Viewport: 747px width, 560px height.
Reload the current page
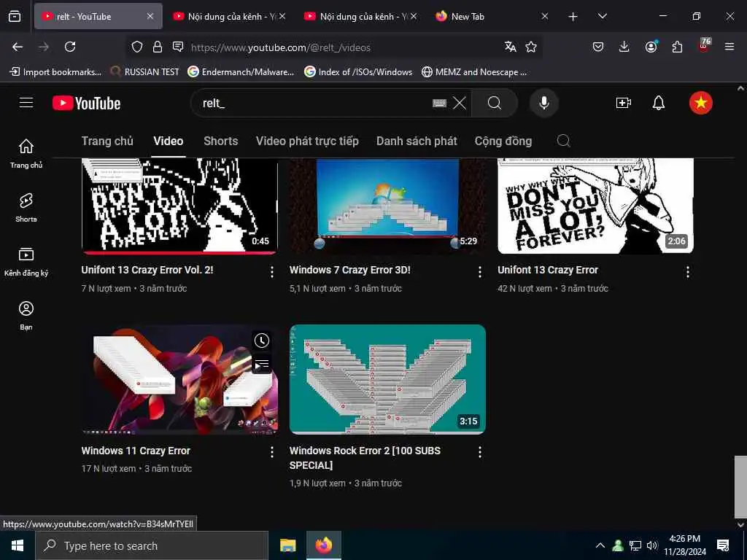click(x=70, y=47)
